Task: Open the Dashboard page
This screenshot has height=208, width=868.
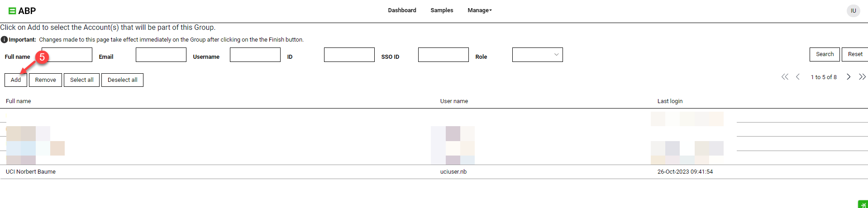Action: [x=402, y=10]
